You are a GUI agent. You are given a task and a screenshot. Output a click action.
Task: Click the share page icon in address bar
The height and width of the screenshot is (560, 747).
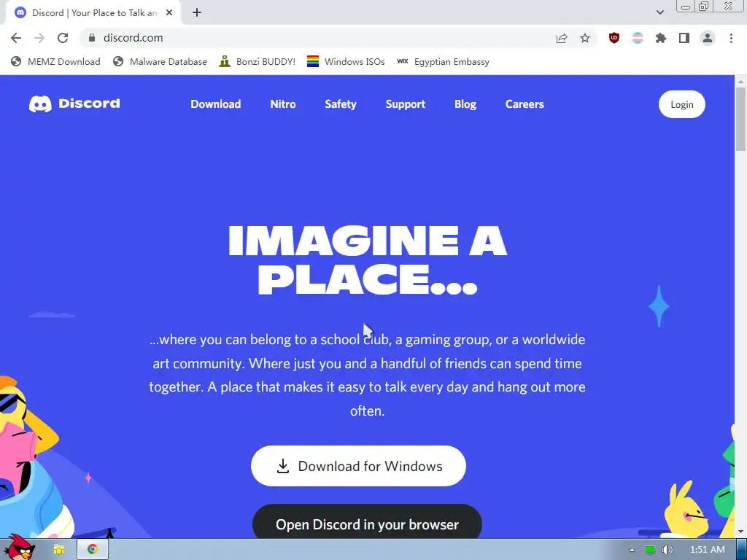[x=562, y=38]
